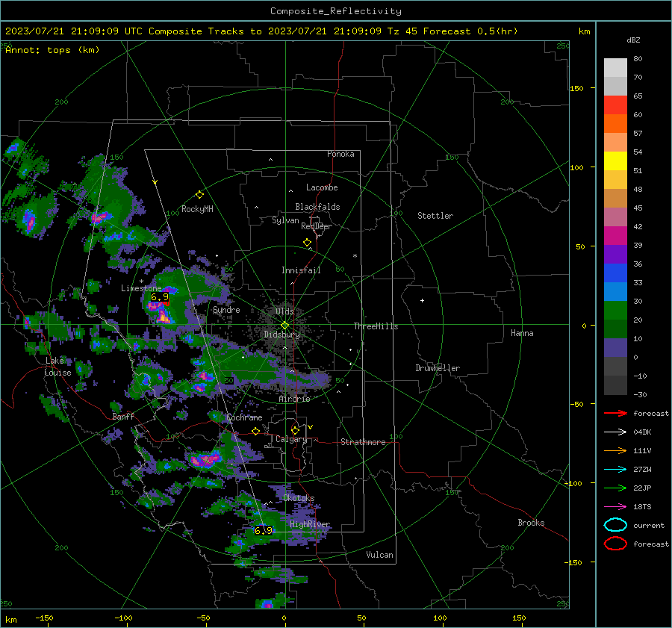Click the Brooks city label
Viewport: 672px width, 628px height.
click(531, 523)
